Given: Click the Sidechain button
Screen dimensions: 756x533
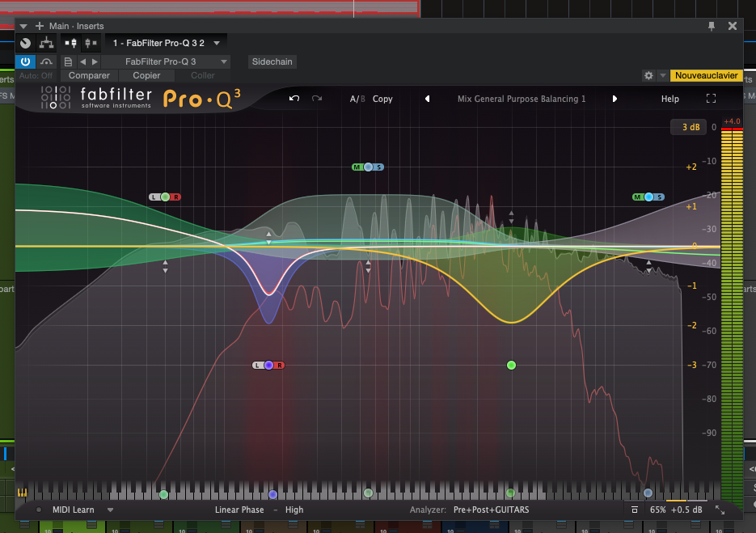Looking at the screenshot, I should (x=272, y=61).
